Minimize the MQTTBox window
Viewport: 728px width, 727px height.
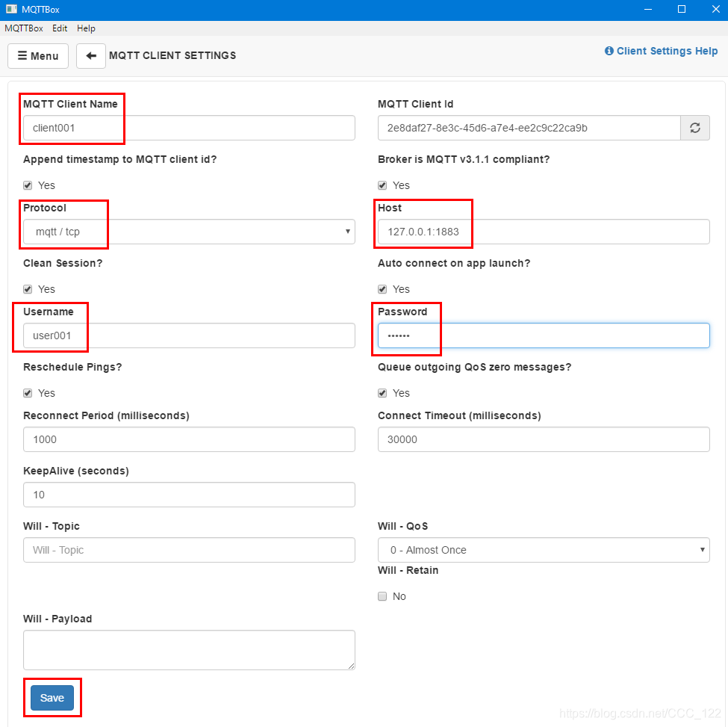tap(648, 9)
